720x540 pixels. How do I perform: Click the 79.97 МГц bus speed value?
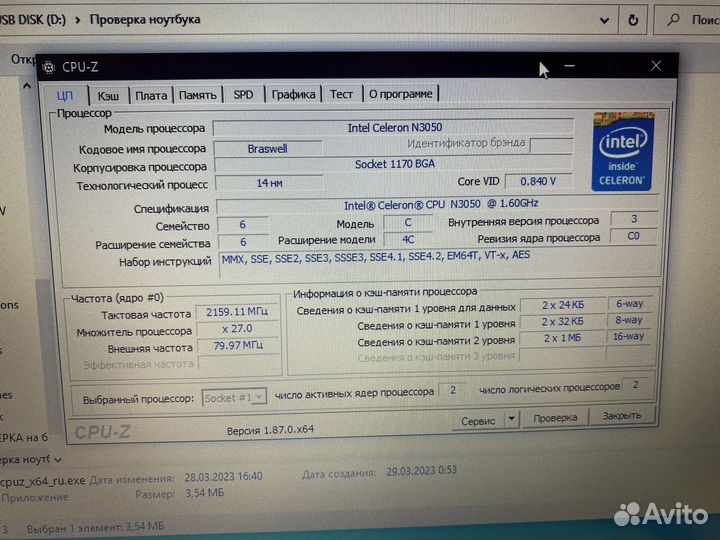pyautogui.click(x=238, y=345)
